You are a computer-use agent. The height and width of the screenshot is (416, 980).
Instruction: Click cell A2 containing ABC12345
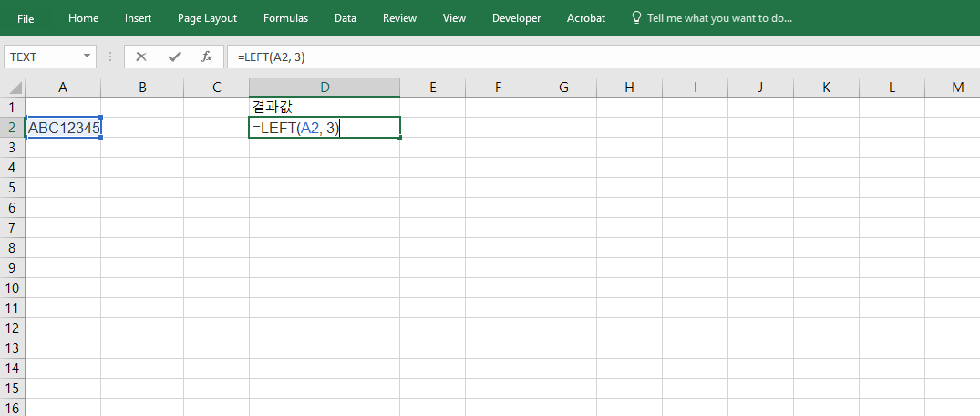pos(63,128)
